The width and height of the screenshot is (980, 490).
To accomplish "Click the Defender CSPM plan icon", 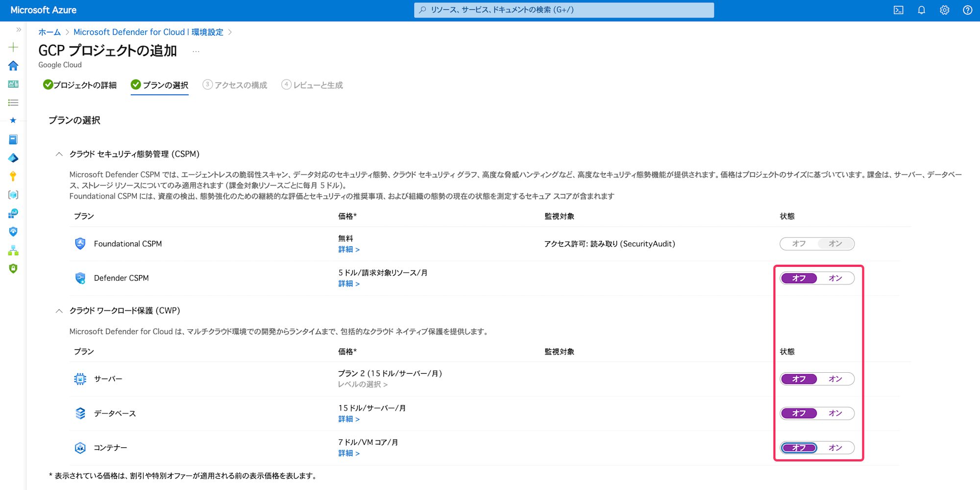I will pos(80,278).
